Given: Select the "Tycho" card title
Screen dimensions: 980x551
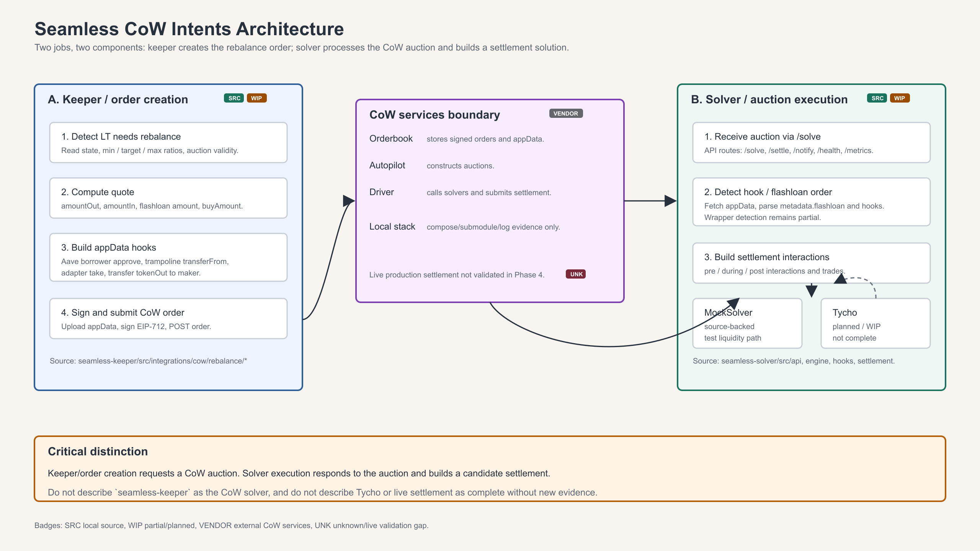Looking at the screenshot, I should (845, 313).
